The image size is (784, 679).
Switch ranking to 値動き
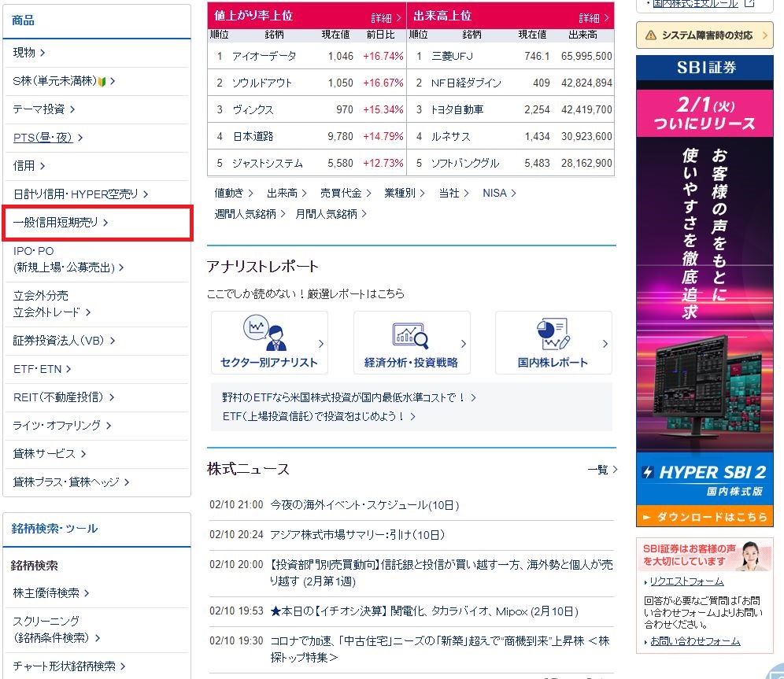(x=234, y=193)
